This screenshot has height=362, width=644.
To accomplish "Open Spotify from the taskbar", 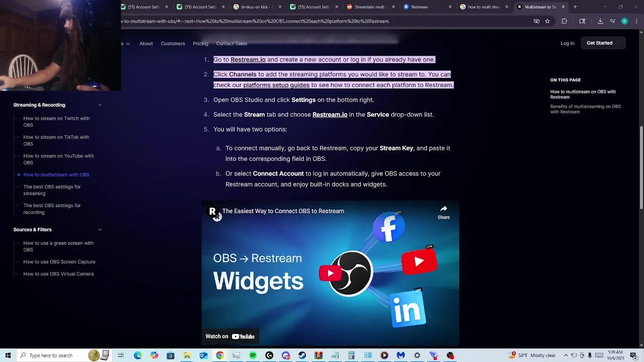I will click(253, 355).
